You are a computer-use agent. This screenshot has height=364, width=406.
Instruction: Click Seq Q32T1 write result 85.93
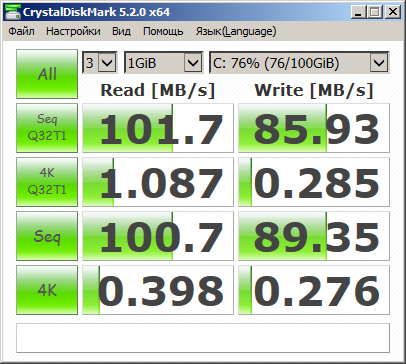pyautogui.click(x=314, y=128)
